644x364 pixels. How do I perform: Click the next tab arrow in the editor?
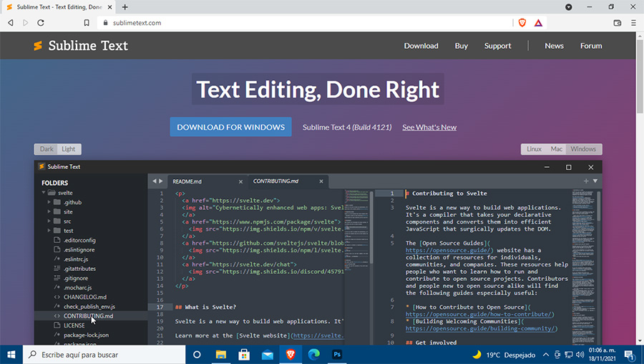tap(161, 181)
